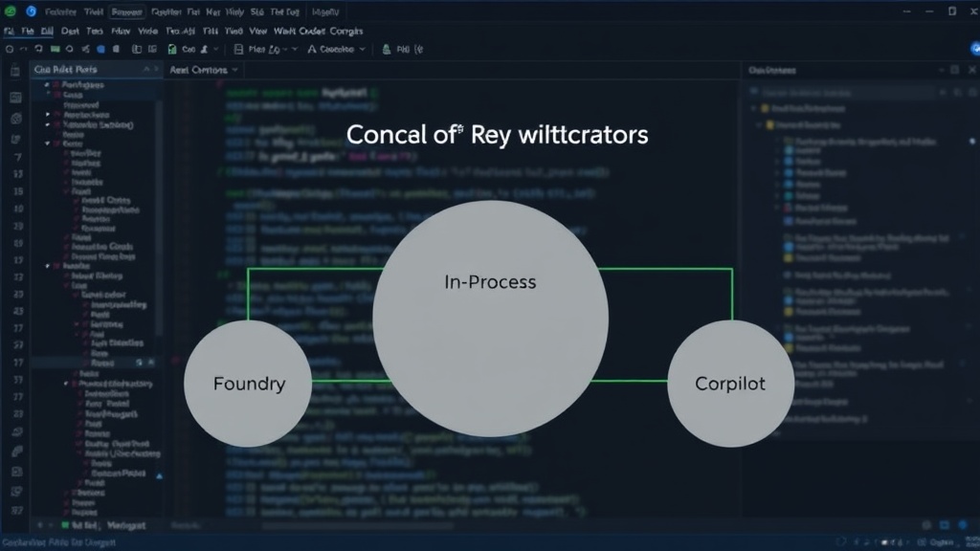Click the green person icon in toolbar

(387, 49)
